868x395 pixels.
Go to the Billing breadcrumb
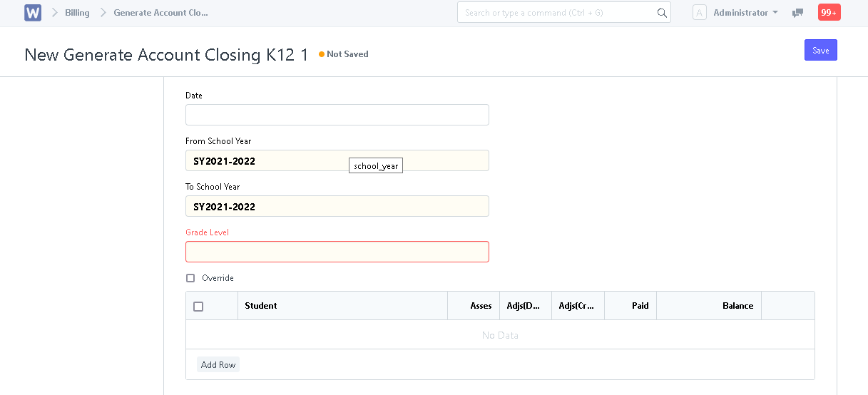click(77, 13)
